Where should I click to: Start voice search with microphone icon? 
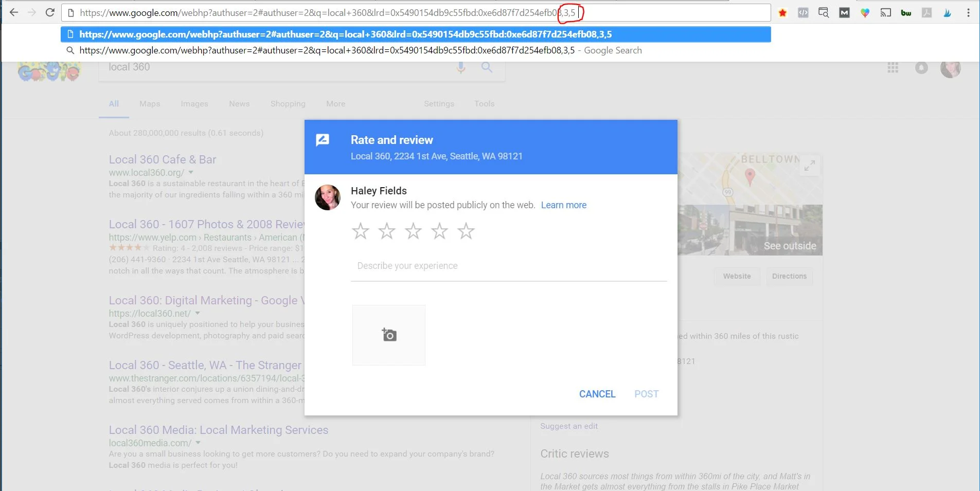[x=461, y=67]
